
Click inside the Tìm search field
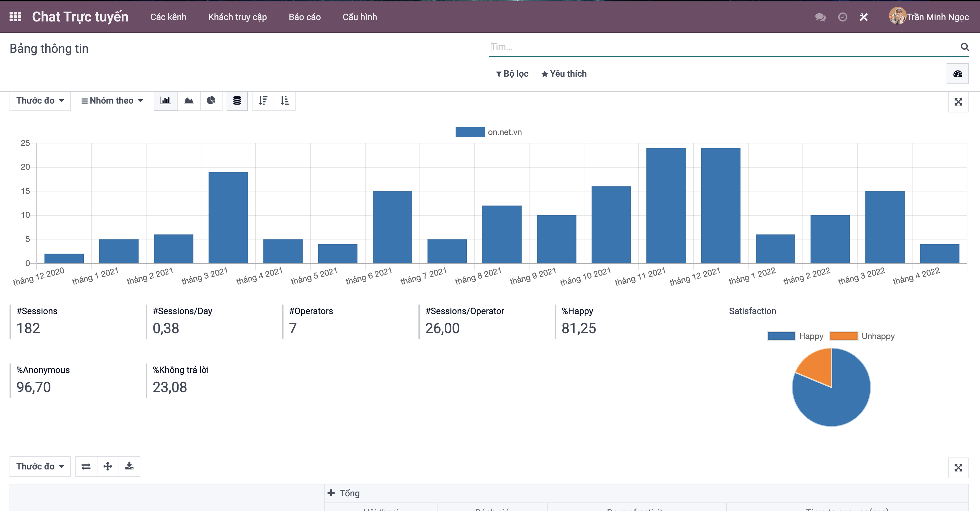coord(723,47)
